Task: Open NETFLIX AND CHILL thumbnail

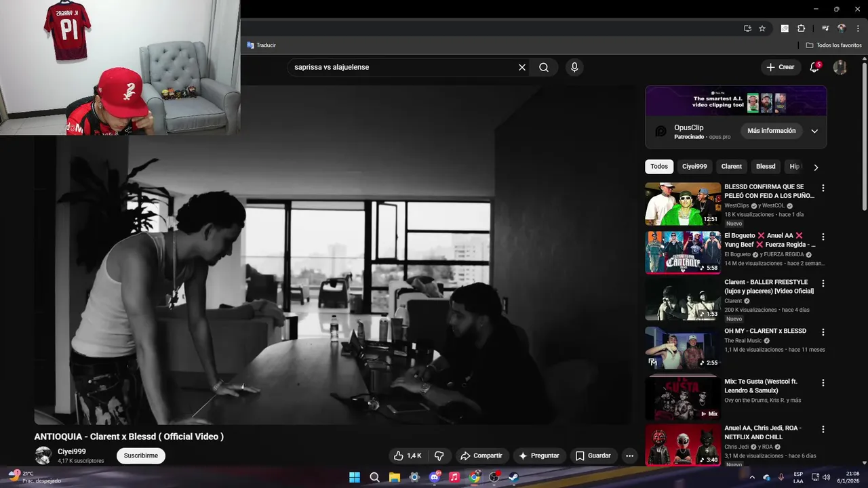Action: tap(683, 445)
